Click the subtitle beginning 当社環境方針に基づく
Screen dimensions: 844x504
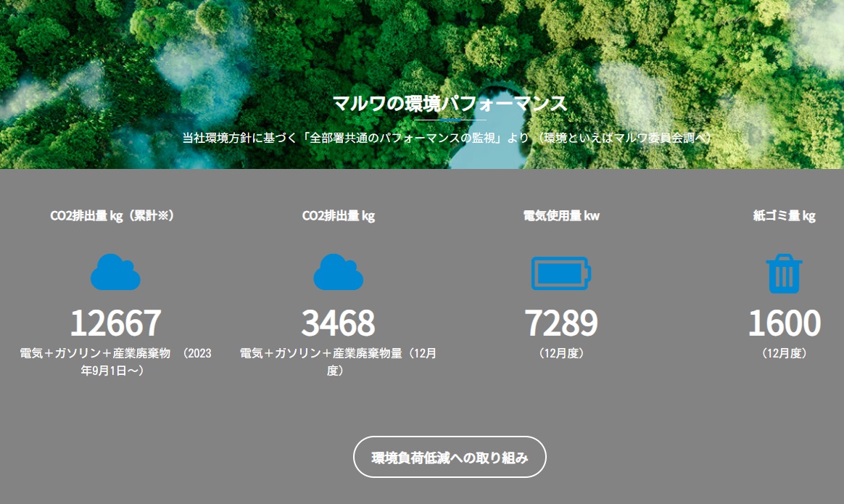(447, 138)
